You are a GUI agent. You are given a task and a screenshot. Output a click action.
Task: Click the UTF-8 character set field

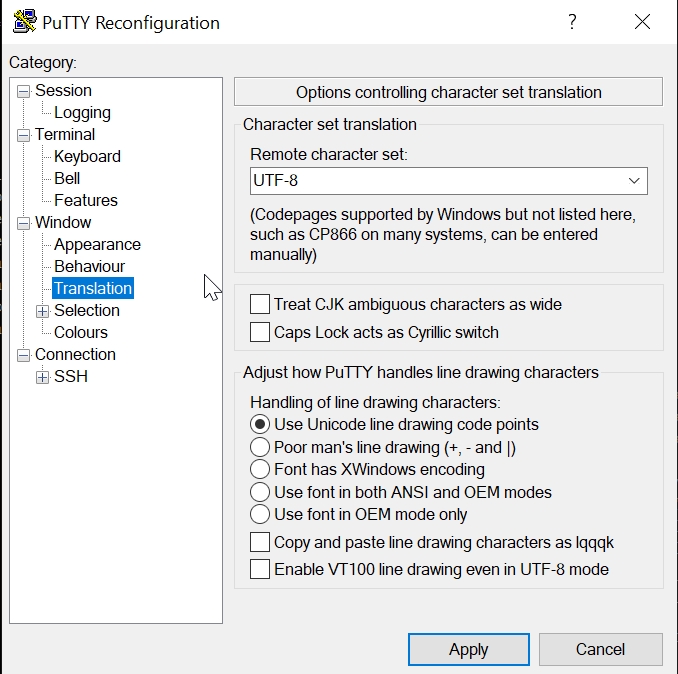449,181
